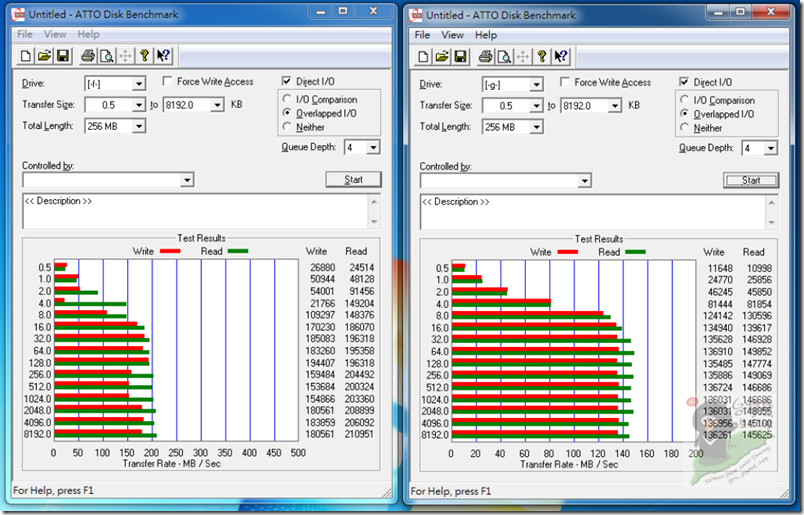The width and height of the screenshot is (804, 515).
Task: Click Description scrollbar up arrow in right window
Action: pyautogui.click(x=771, y=203)
